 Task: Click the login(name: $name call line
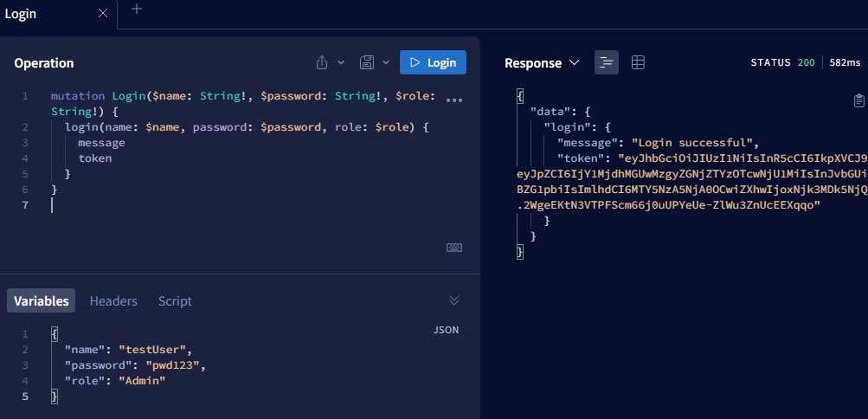pyautogui.click(x=247, y=127)
